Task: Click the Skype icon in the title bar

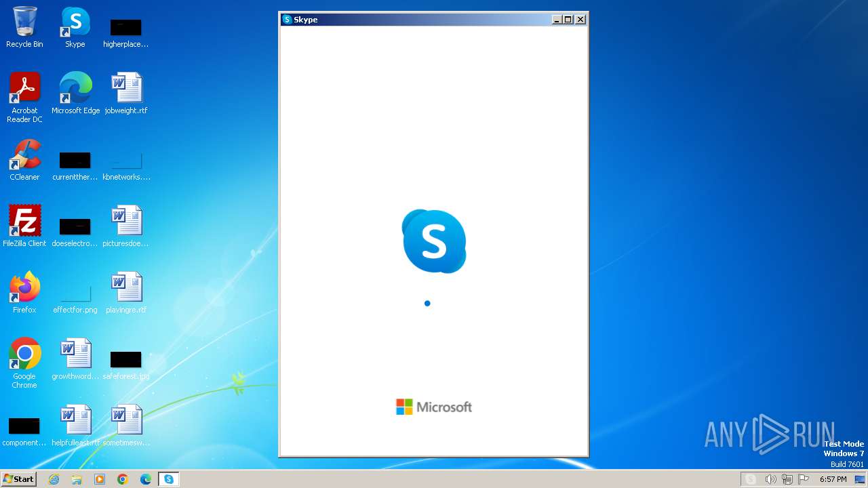Action: 287,20
